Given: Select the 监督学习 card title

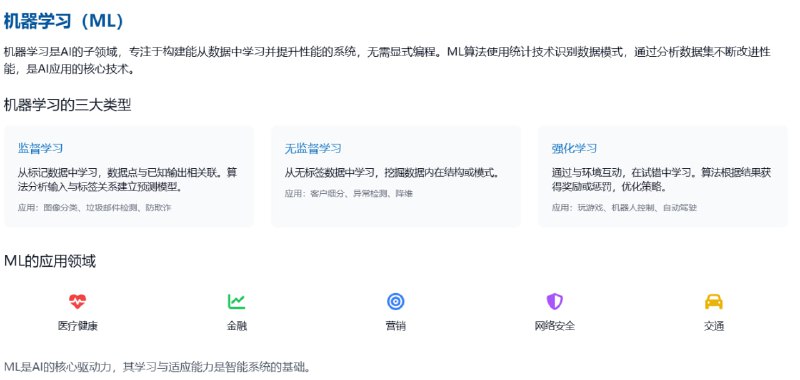Looking at the screenshot, I should pyautogui.click(x=40, y=148).
